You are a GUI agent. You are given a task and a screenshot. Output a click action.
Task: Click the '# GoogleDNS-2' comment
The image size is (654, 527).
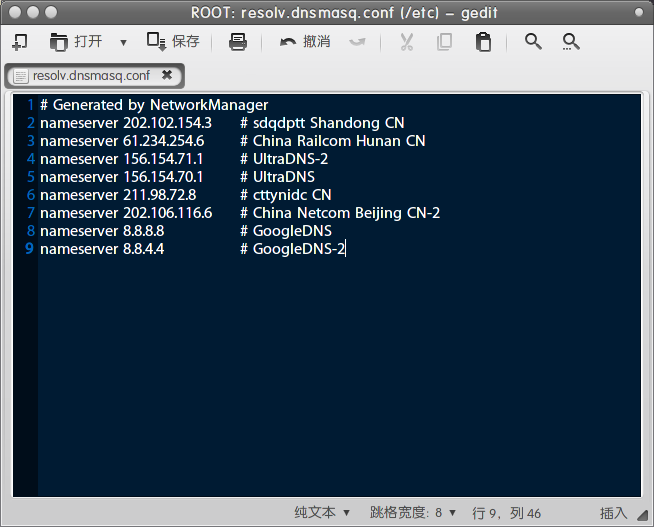point(292,249)
